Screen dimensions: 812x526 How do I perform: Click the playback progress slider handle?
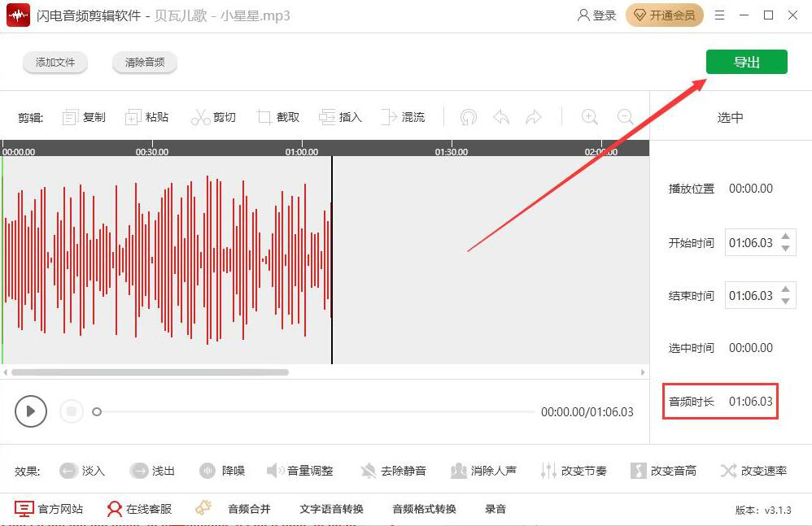(x=97, y=411)
